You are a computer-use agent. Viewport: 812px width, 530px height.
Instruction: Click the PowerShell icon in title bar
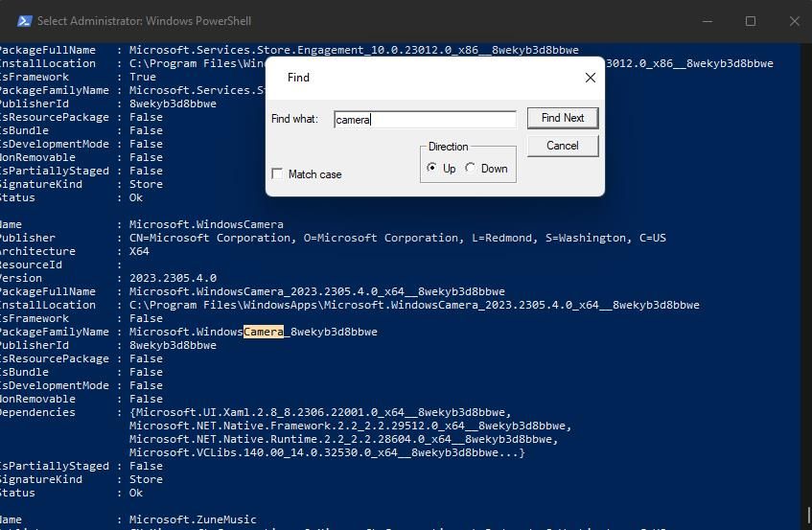[x=24, y=21]
